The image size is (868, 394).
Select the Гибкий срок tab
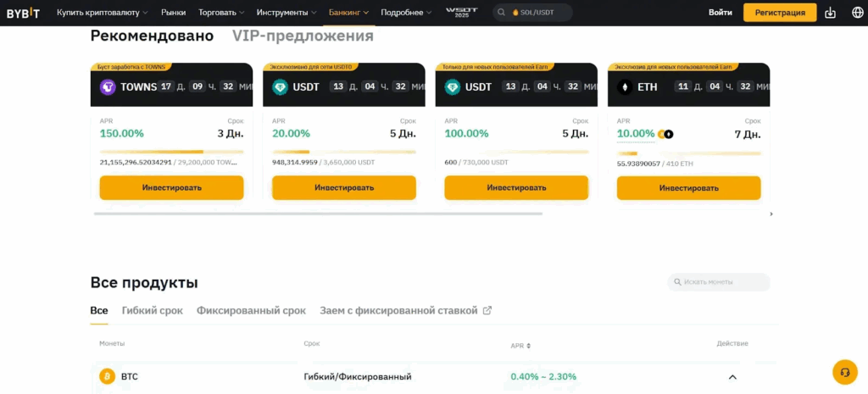tap(152, 311)
